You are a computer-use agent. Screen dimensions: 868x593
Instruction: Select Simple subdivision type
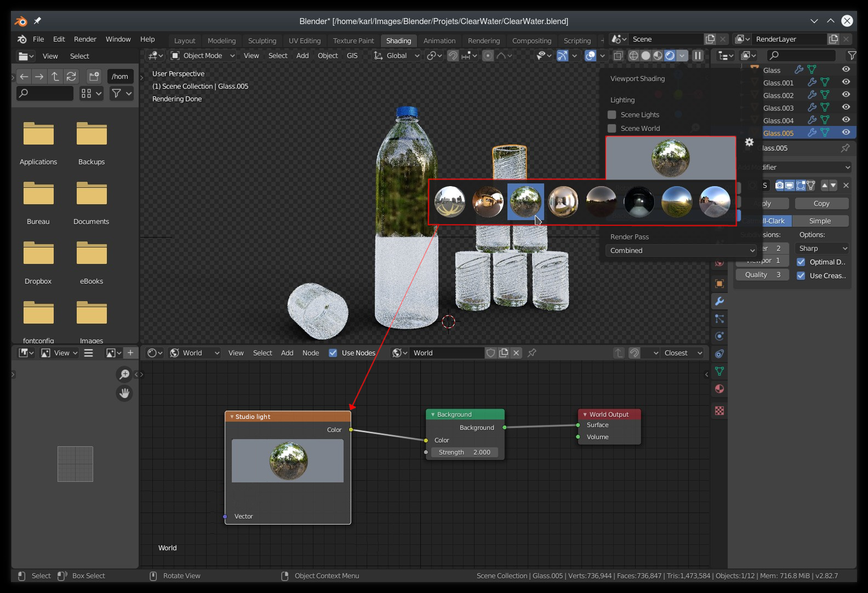[x=820, y=221]
